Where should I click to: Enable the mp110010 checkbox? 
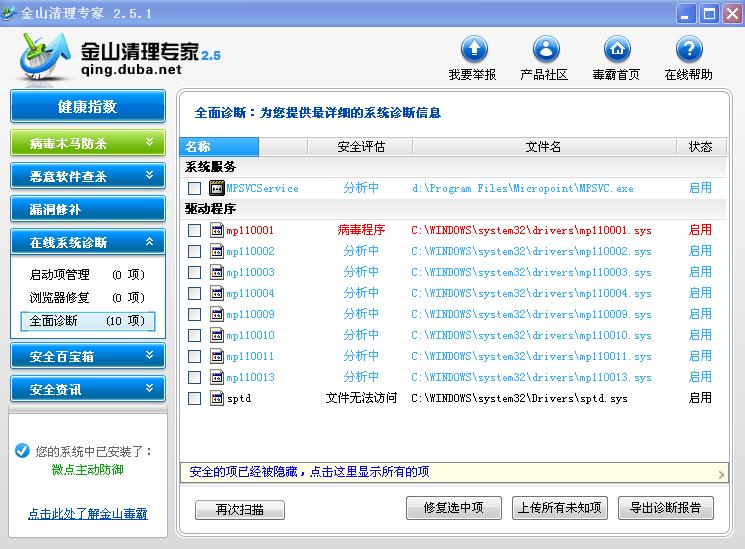[194, 336]
